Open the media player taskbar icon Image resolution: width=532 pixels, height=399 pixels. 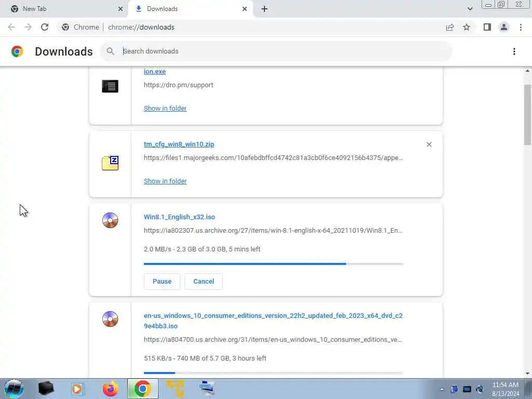tap(77, 389)
